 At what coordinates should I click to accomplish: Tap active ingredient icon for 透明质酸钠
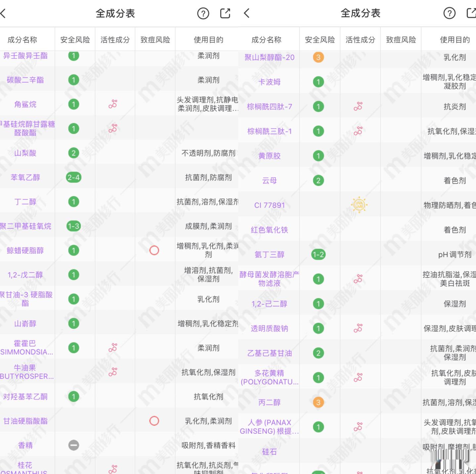(x=358, y=328)
